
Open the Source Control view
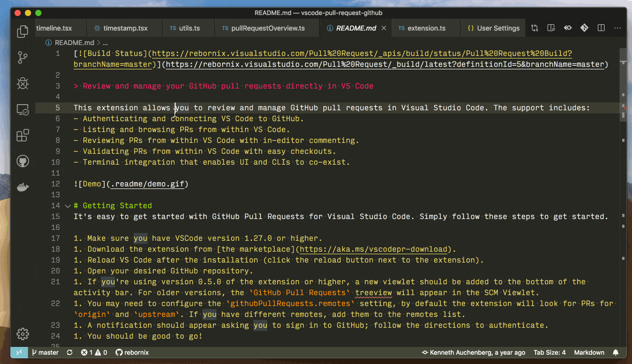(x=22, y=57)
